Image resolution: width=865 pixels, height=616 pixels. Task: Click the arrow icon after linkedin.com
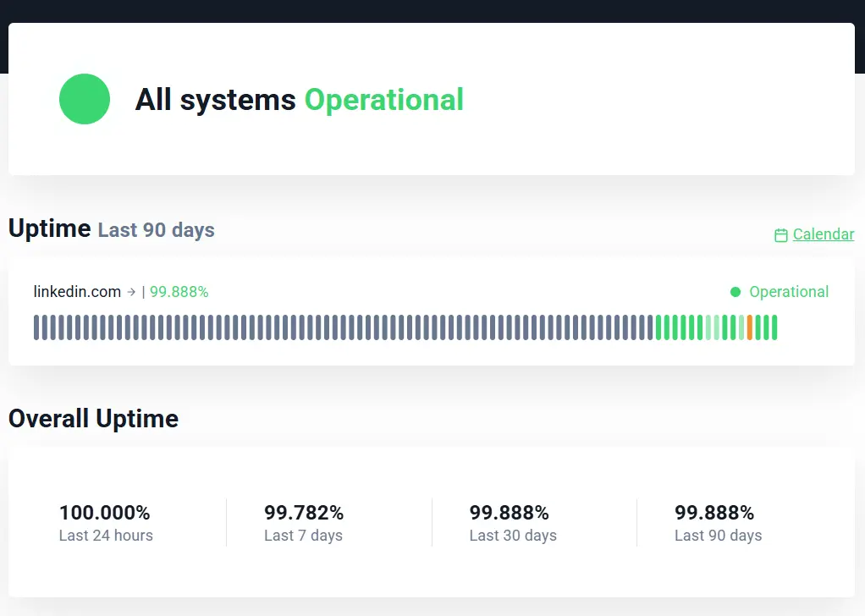[131, 292]
